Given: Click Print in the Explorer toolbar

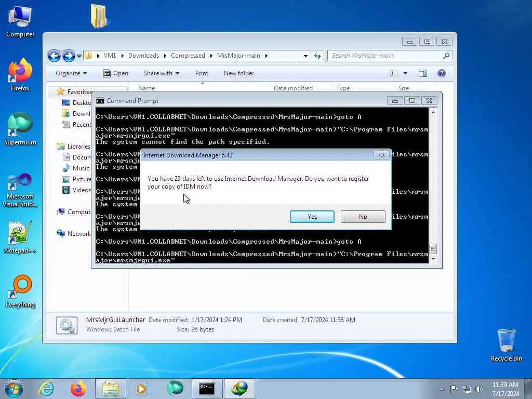Looking at the screenshot, I should coord(202,73).
